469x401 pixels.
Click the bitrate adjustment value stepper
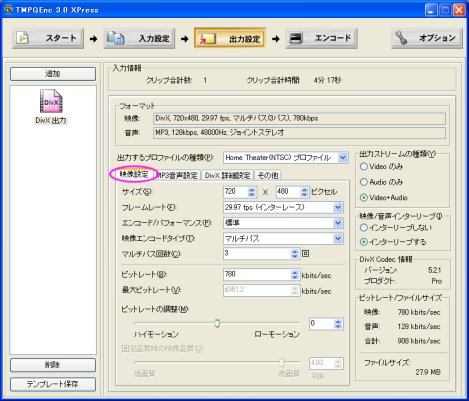(338, 324)
